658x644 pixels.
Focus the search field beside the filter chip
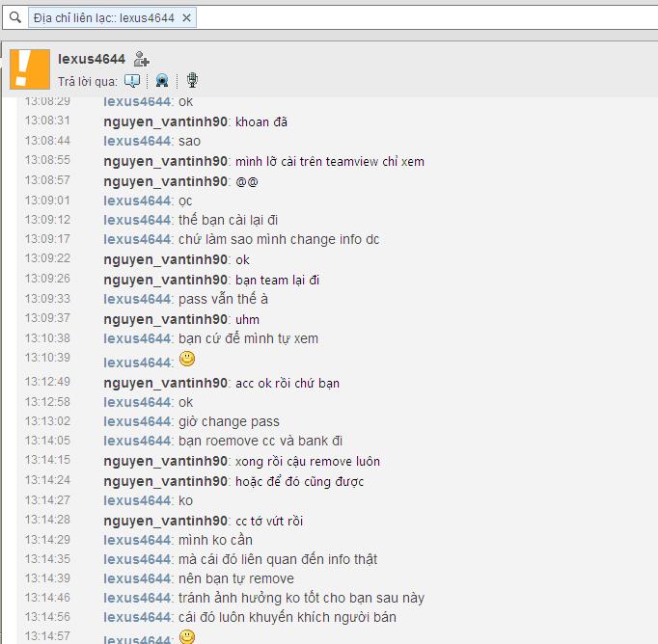425,18
